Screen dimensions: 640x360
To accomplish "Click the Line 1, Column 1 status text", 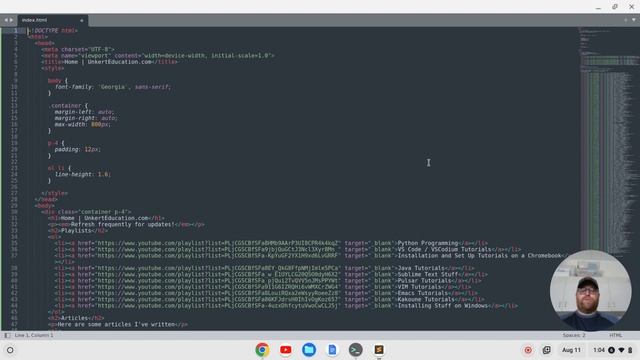I will 34,335.
